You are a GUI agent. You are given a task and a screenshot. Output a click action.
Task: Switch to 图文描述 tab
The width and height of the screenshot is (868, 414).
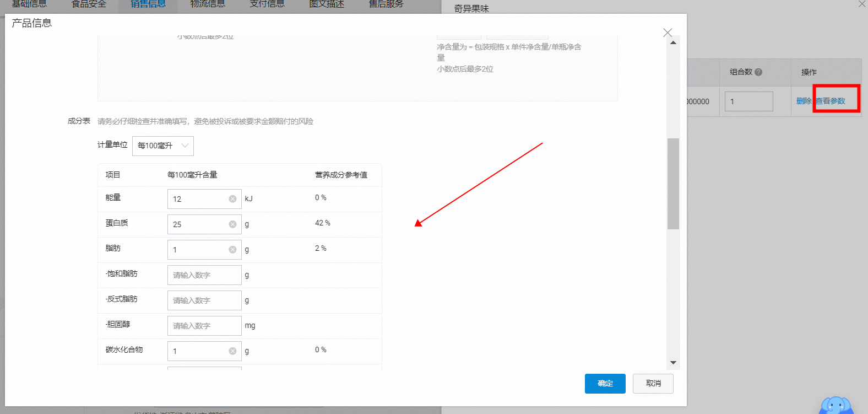point(327,4)
